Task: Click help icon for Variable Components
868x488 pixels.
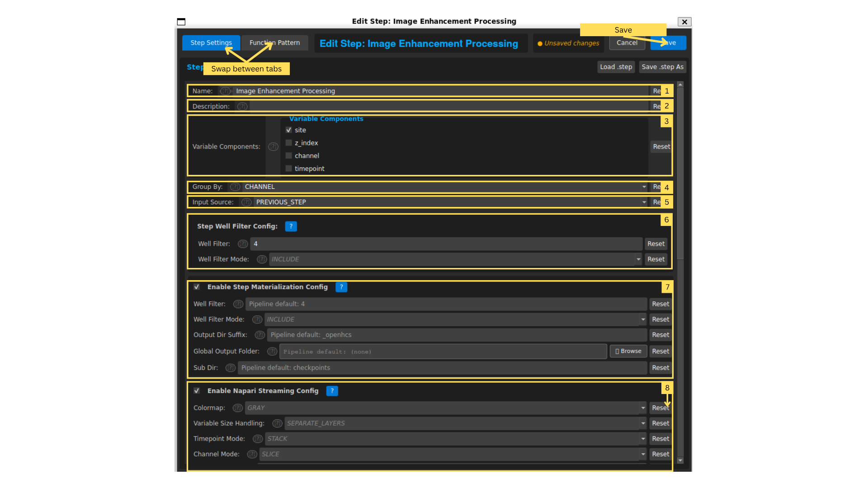Action: [273, 146]
